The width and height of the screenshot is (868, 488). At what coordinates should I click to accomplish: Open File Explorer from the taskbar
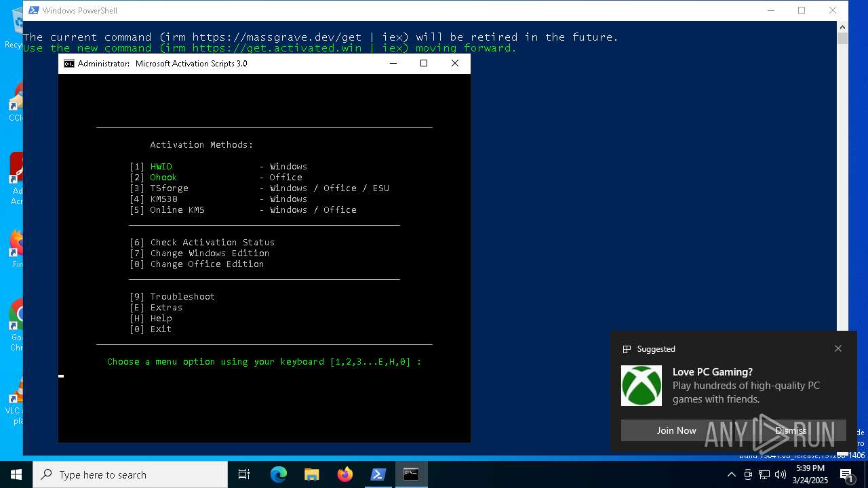312,474
